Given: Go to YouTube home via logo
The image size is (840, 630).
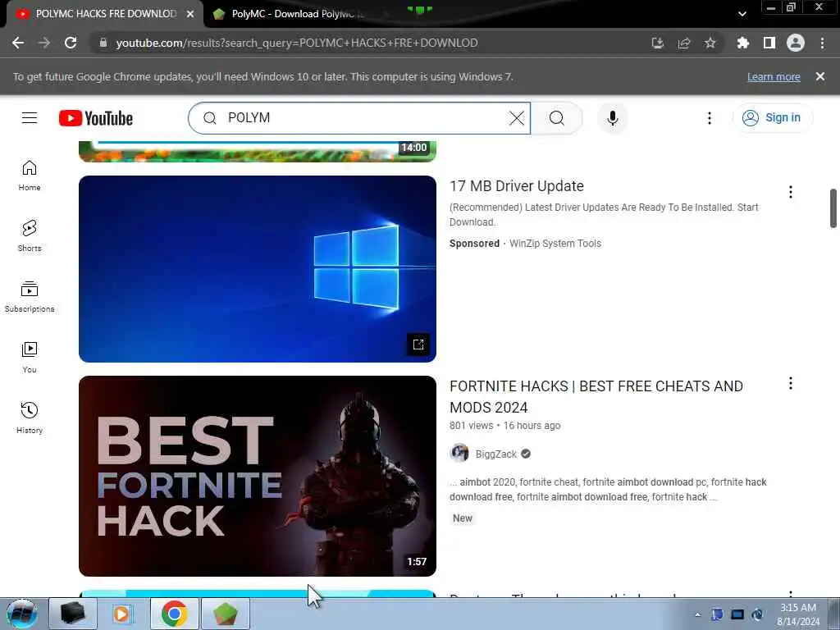Looking at the screenshot, I should click(96, 118).
